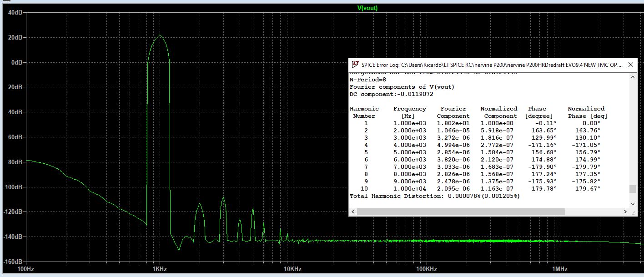The height and width of the screenshot is (277, 644).
Task: Click the -60dB vertical axis label
Action: [x=15, y=137]
